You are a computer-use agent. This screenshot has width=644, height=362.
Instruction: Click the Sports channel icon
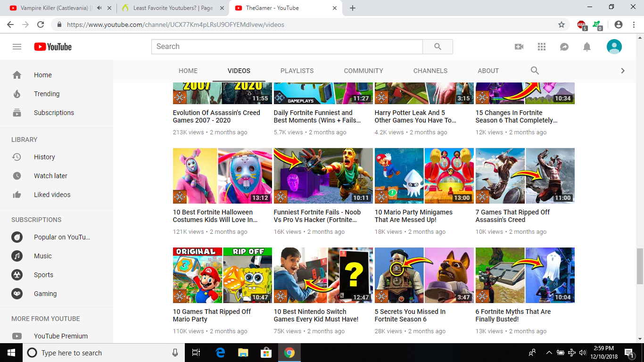coord(17,275)
